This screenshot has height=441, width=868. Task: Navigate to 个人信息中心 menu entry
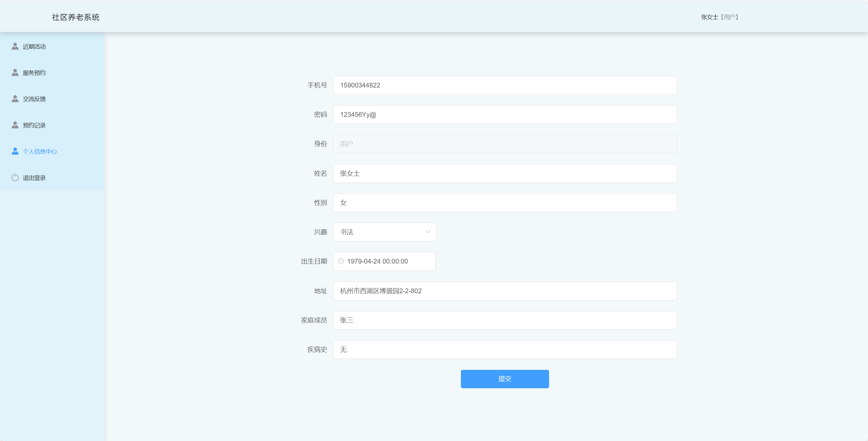40,151
